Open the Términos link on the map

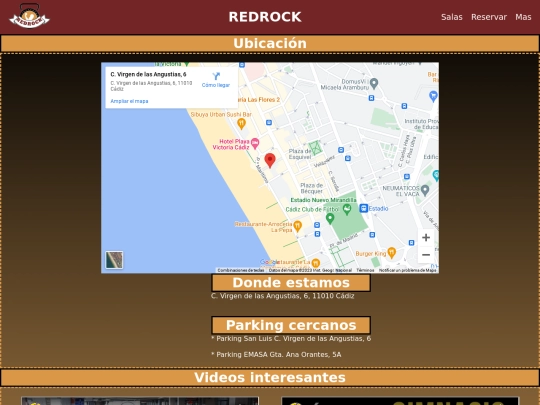click(x=365, y=270)
